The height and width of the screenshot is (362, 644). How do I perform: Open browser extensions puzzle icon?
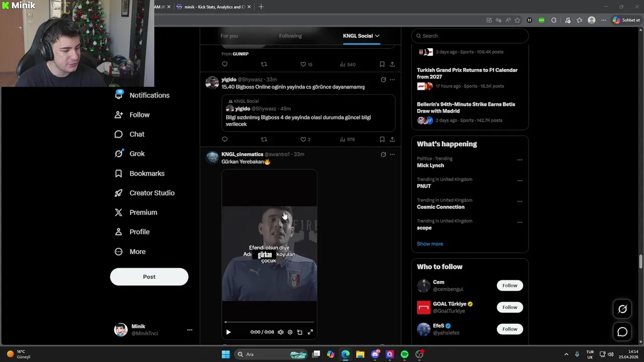point(554,20)
